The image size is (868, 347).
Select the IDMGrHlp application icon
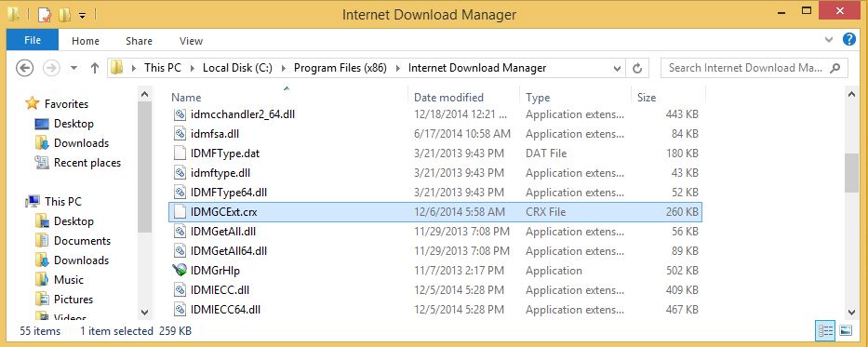(179, 271)
